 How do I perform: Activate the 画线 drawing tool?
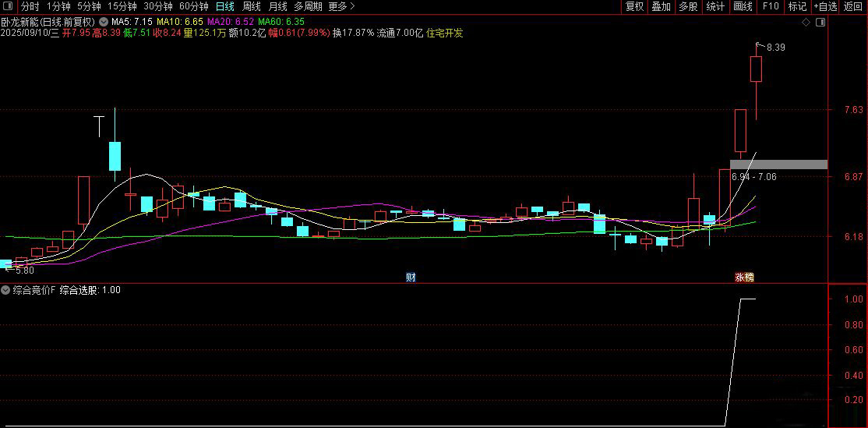(743, 7)
